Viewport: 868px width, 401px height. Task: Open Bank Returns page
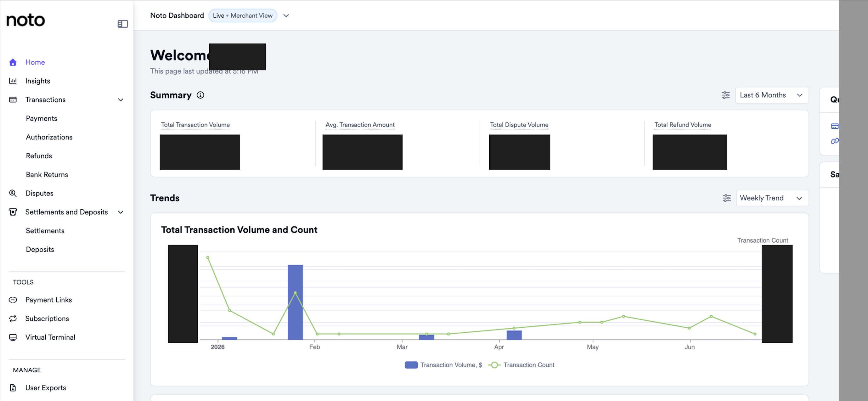coord(47,175)
